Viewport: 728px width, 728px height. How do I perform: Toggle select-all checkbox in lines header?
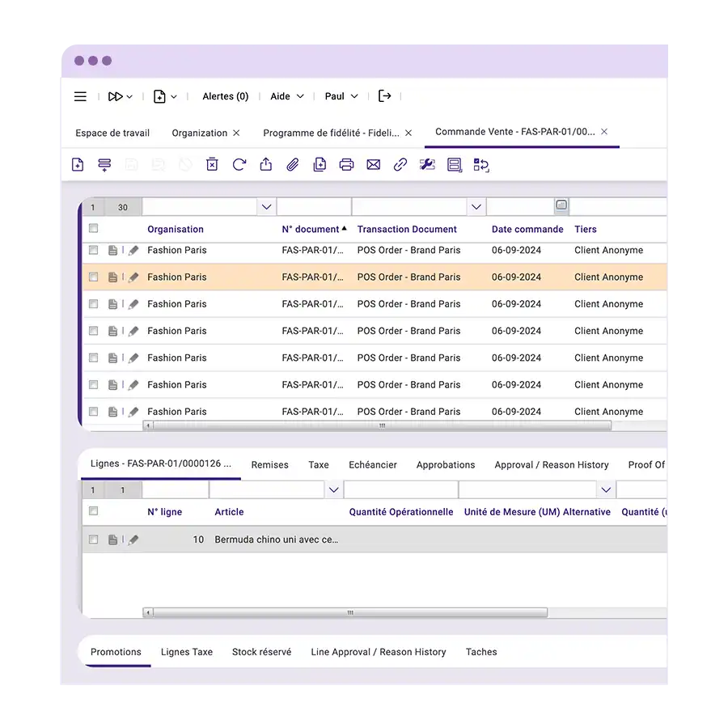point(93,510)
